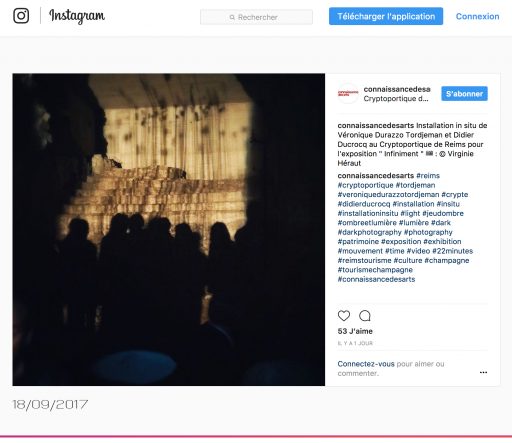Click Télécharger l'application button
Viewport: 512px width, 443px height.
click(x=386, y=16)
